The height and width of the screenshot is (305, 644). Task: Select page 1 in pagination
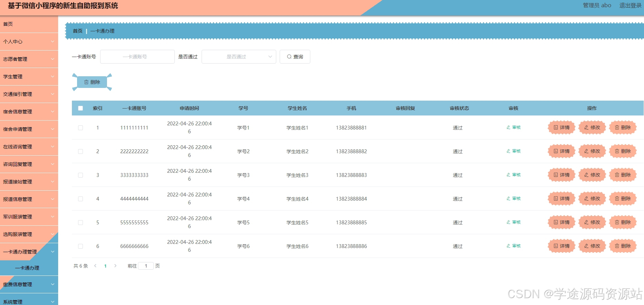pos(105,266)
